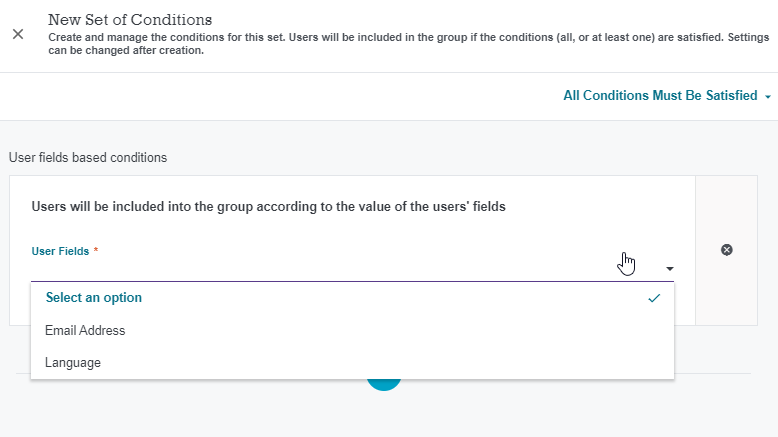Screen dimensions: 778x437
Task: Open the All Conditions Must Be Satisfied selector
Action: point(666,96)
